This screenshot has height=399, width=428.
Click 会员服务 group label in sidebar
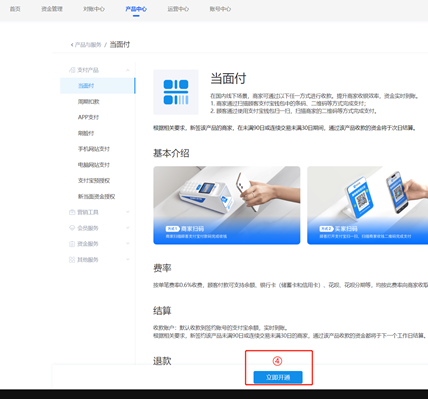(x=88, y=228)
